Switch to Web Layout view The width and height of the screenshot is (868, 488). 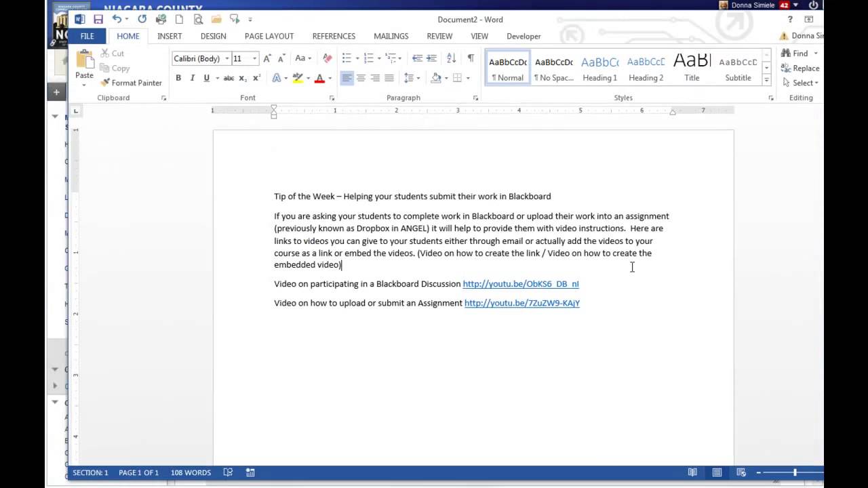pyautogui.click(x=741, y=472)
